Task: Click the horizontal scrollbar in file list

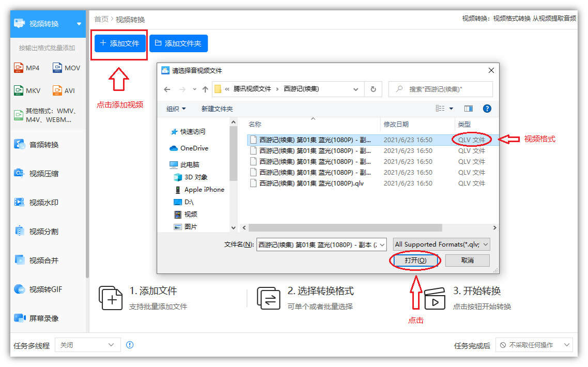Action: tap(345, 228)
